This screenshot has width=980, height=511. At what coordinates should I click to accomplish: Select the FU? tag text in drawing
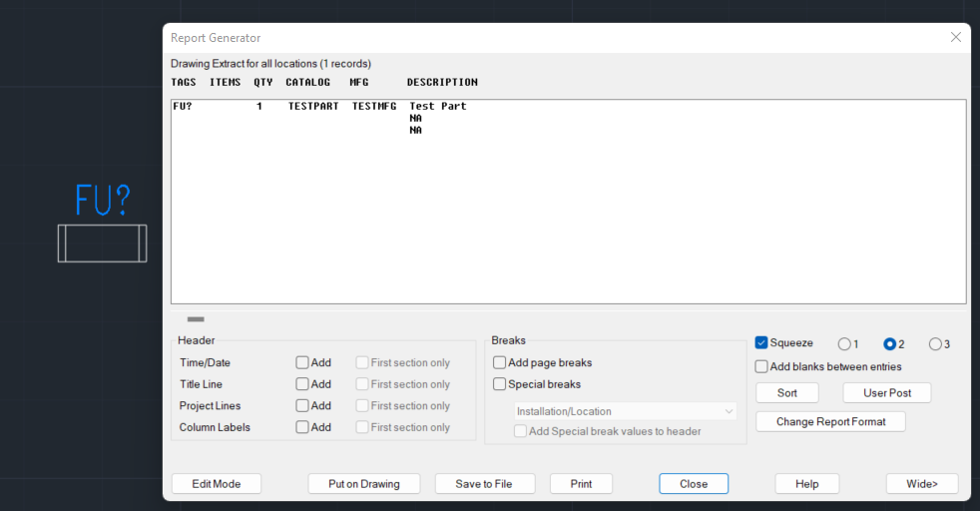click(103, 200)
